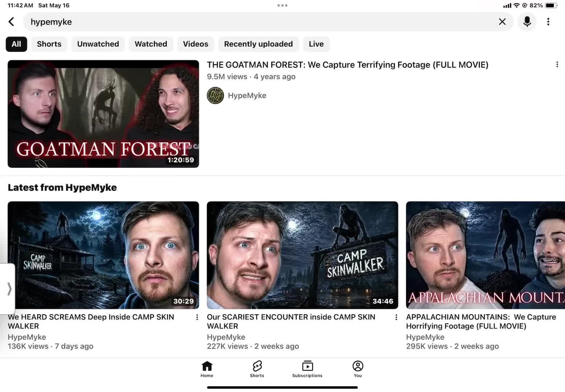Screen dimensions: 565x392
Task: Open HypeMyke channel avatar icon
Action: (x=215, y=95)
